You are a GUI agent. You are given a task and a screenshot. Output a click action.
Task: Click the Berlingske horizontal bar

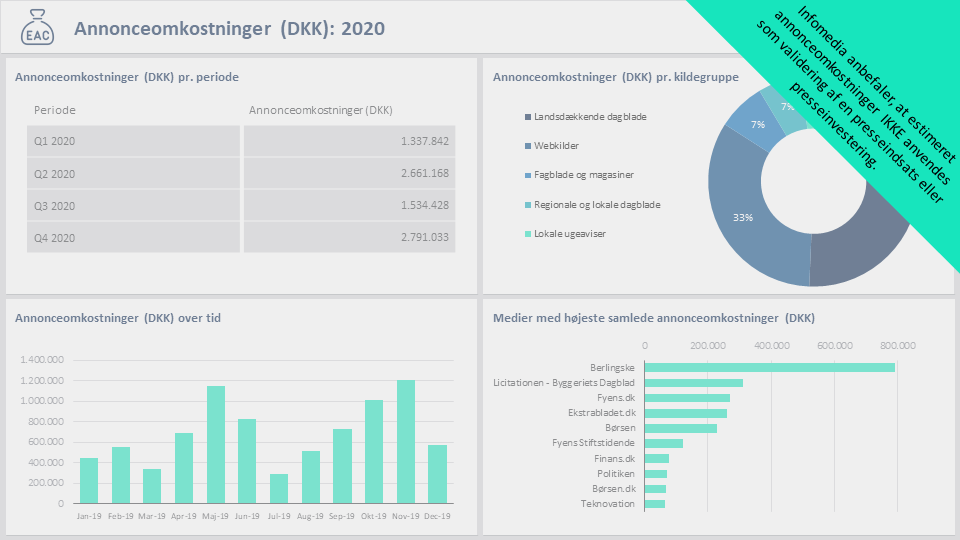pyautogui.click(x=770, y=367)
